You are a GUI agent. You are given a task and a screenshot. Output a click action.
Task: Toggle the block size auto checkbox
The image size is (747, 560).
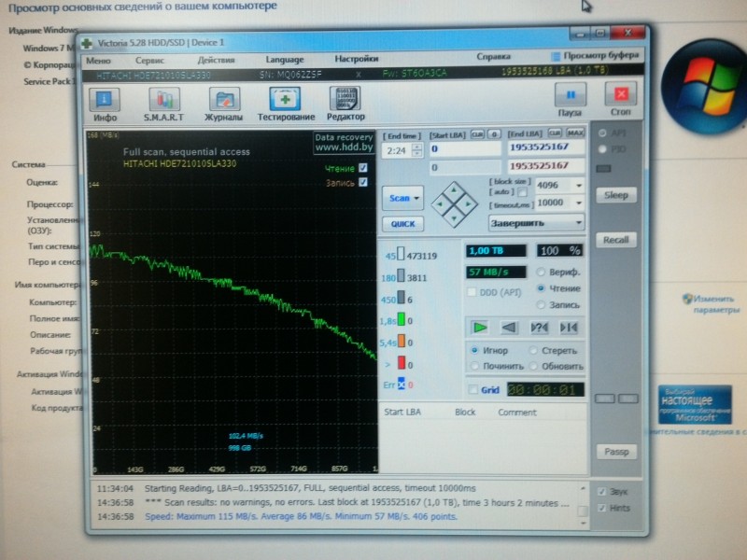point(523,192)
